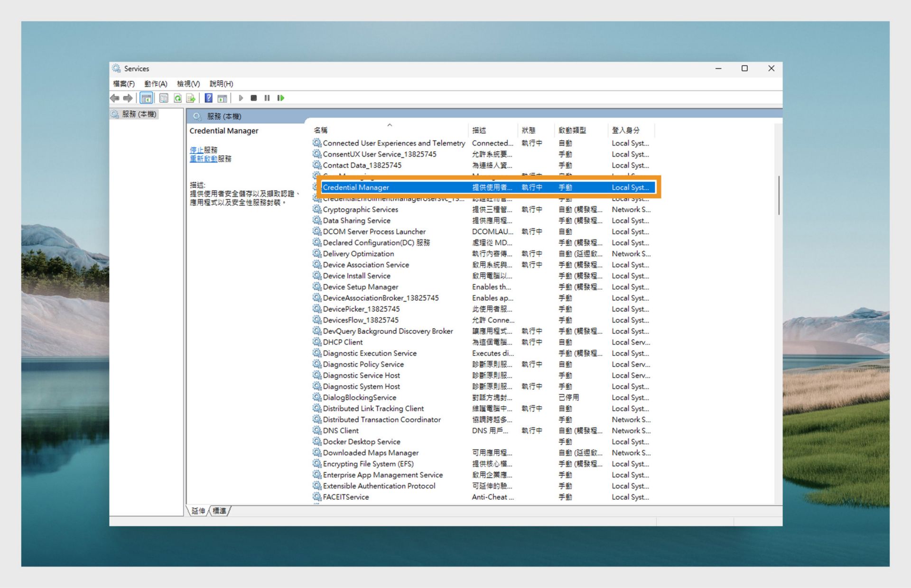Open the blue Help question-mark icon

click(x=208, y=98)
